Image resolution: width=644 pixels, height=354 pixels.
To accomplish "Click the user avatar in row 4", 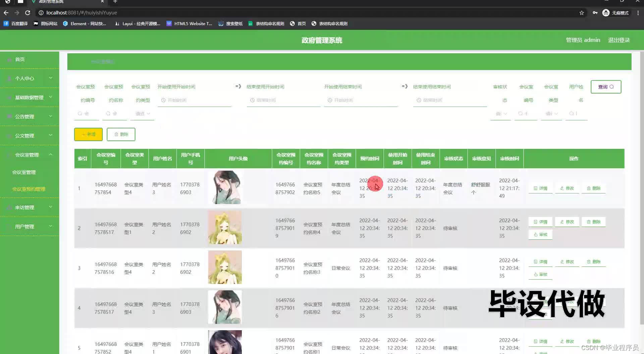I will pyautogui.click(x=225, y=307).
